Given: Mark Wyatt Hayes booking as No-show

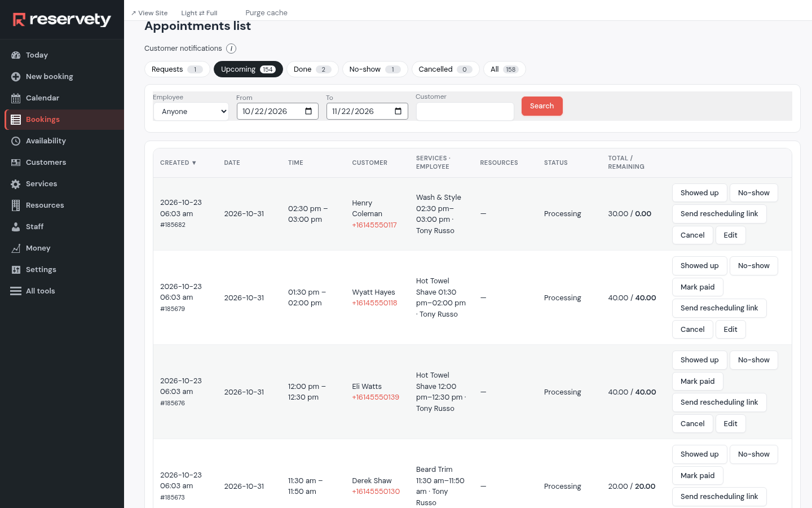Looking at the screenshot, I should [753, 266].
